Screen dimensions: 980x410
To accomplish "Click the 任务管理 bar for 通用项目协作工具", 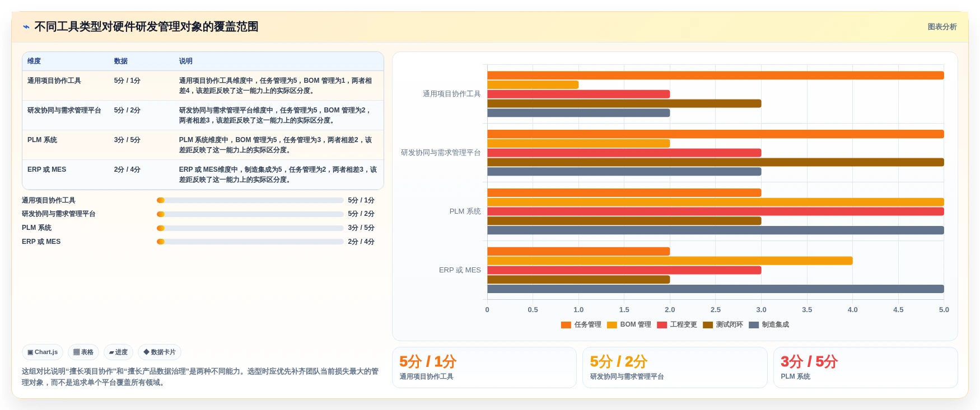I will [x=716, y=76].
